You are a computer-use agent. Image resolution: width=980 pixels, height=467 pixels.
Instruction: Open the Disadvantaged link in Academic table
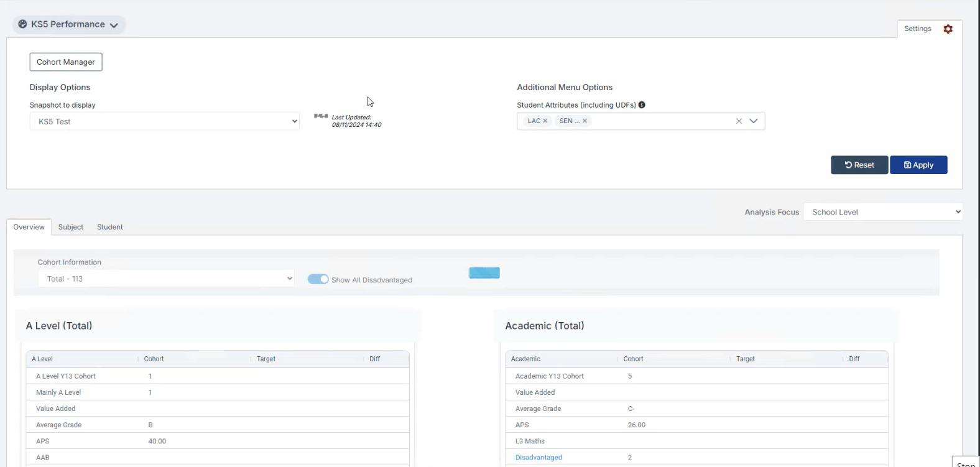point(539,458)
